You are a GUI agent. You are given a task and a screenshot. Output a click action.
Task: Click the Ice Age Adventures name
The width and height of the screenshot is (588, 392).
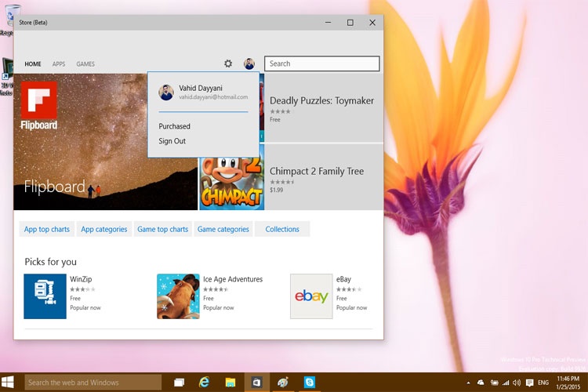click(233, 279)
